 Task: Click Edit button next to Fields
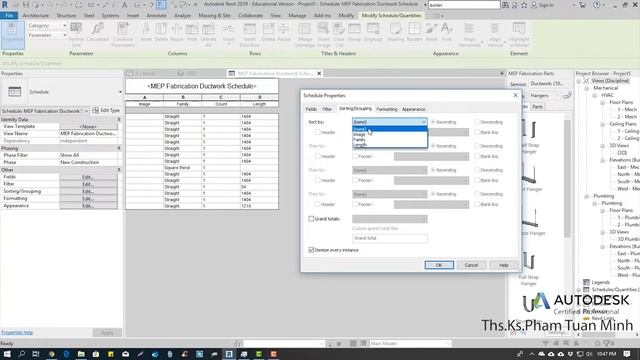pos(88,177)
